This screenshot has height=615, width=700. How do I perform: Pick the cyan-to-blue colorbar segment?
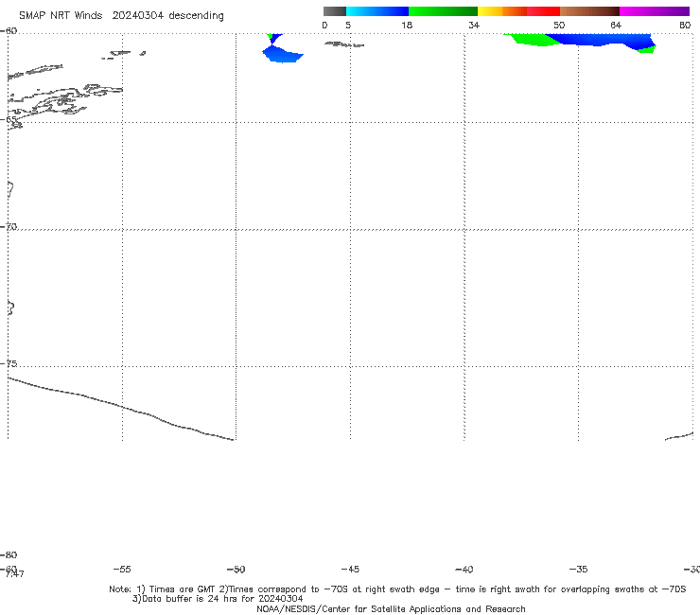click(377, 11)
